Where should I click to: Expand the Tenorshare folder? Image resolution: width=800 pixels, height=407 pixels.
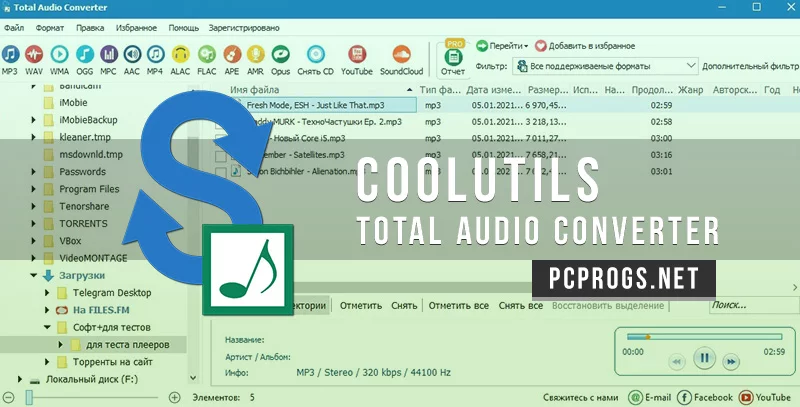click(33, 207)
